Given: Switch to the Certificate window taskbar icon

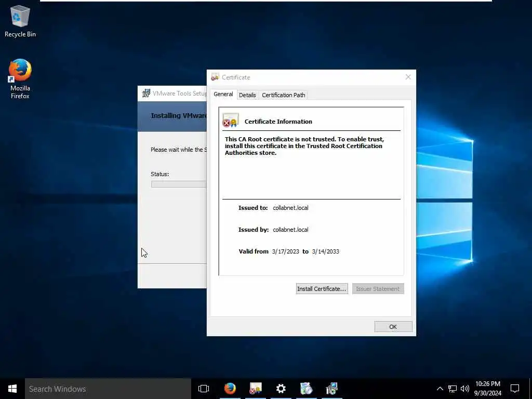Looking at the screenshot, I should pos(256,389).
